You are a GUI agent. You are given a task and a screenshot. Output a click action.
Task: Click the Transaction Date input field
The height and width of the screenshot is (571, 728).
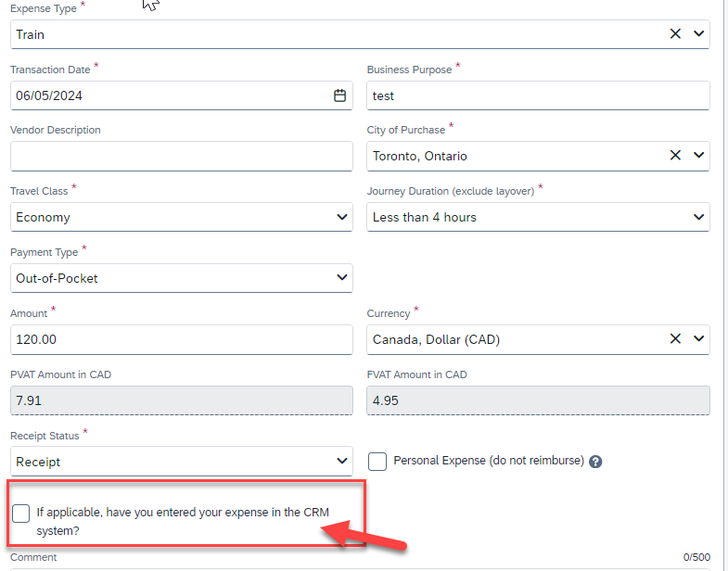[x=167, y=95]
